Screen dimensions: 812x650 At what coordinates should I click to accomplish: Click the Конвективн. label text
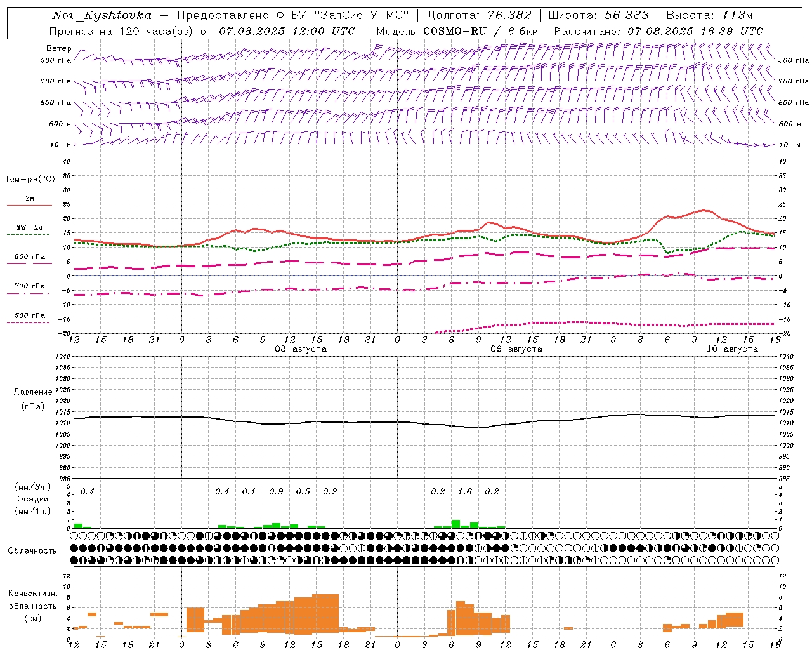[x=33, y=594]
